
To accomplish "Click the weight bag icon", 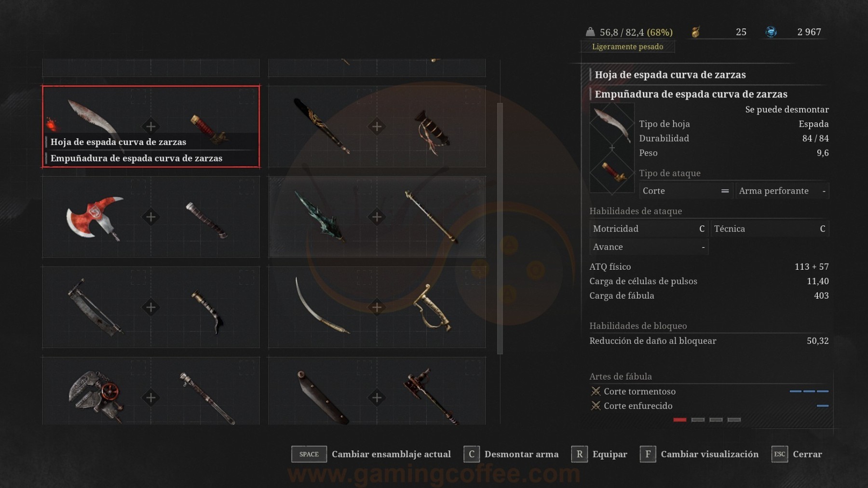I will pos(590,32).
